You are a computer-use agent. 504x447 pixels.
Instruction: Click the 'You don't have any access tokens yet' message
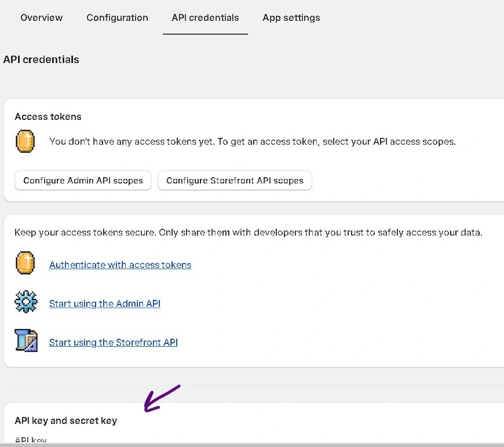[253, 142]
